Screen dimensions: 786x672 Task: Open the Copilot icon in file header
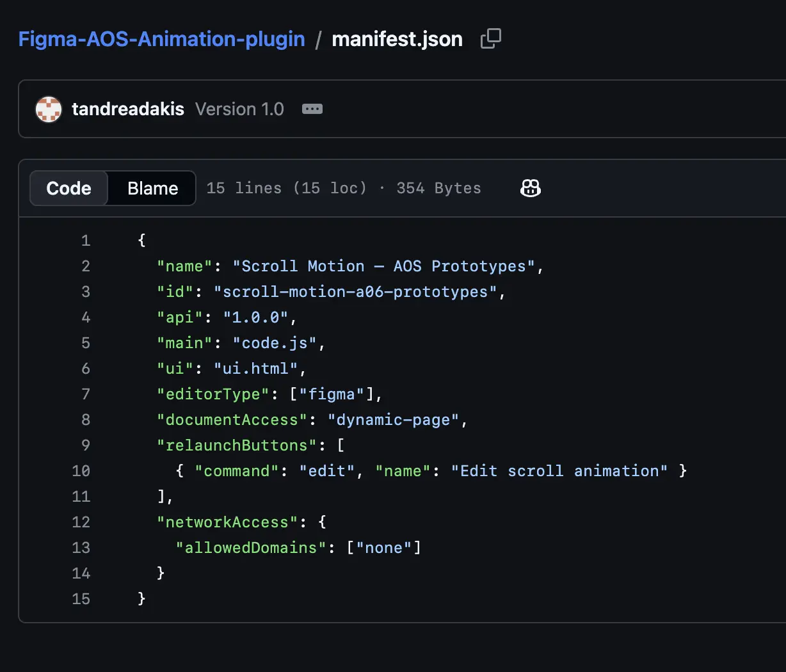[531, 188]
